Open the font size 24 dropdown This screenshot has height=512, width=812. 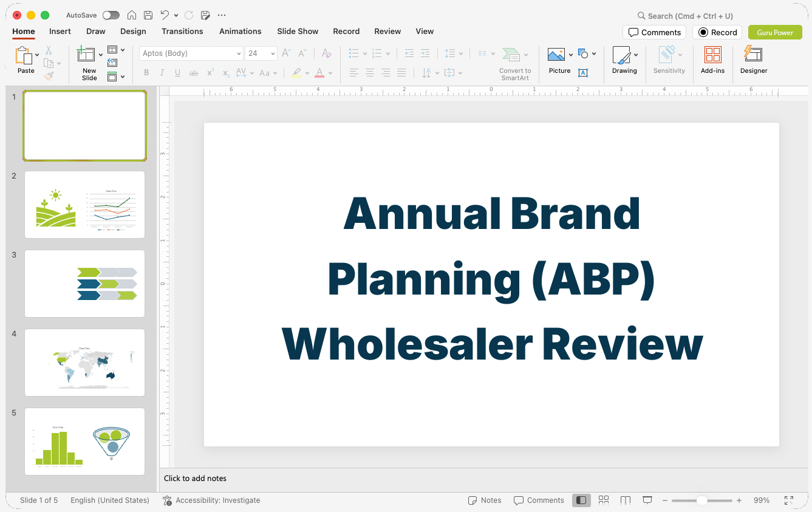coord(273,54)
